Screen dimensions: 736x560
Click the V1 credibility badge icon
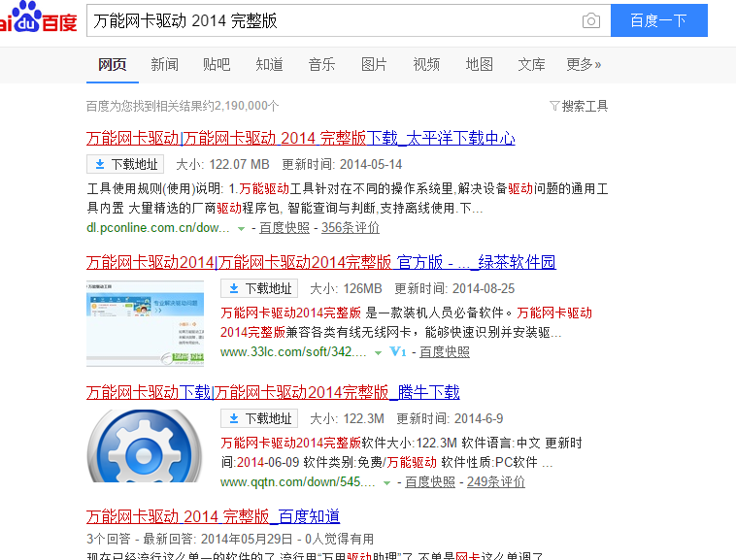pyautogui.click(x=398, y=351)
